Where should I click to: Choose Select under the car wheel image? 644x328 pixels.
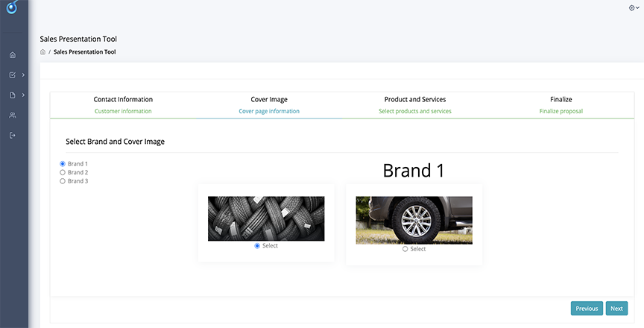[x=405, y=249]
